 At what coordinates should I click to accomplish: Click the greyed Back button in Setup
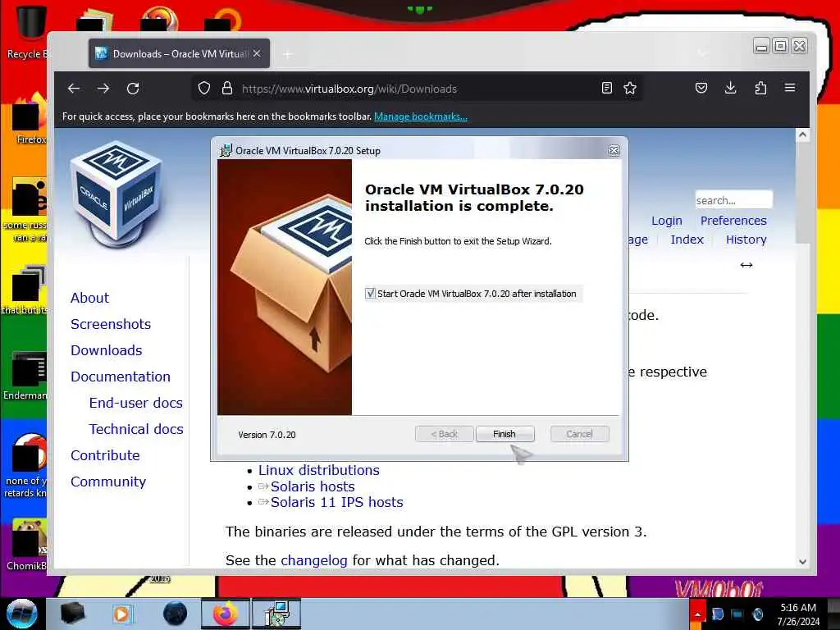444,434
